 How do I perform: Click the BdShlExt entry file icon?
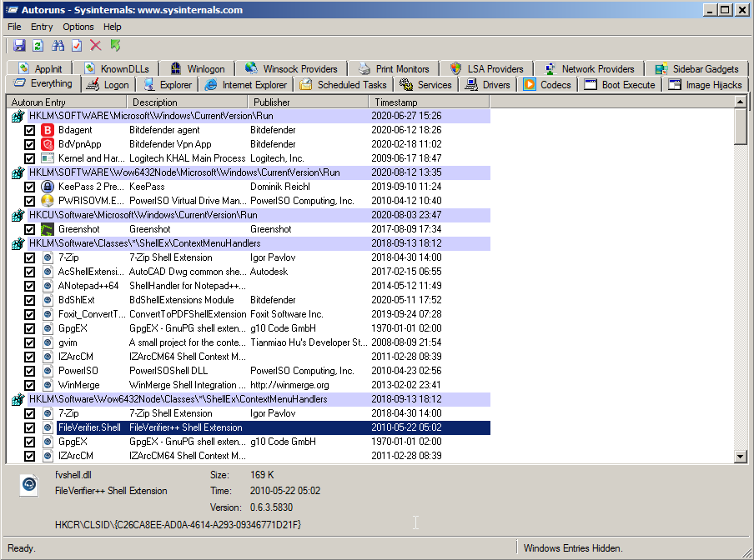(x=47, y=300)
